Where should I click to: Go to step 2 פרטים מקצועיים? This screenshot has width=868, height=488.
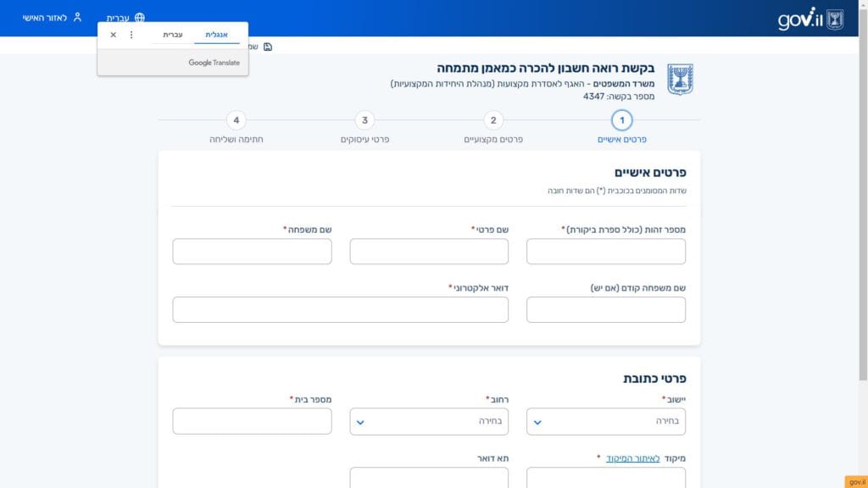pos(494,120)
